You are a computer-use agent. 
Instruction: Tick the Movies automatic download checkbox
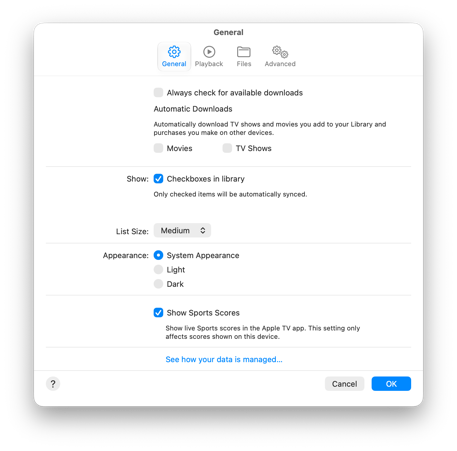click(158, 148)
